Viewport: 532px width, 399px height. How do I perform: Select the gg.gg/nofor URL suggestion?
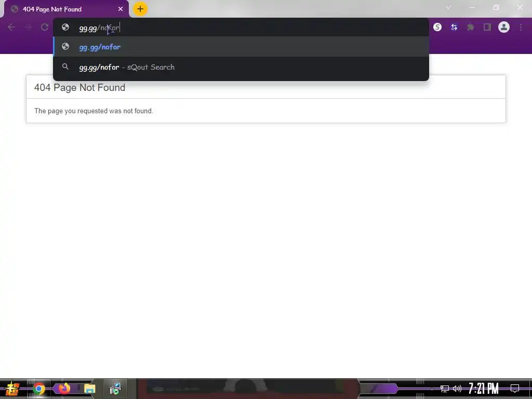coord(241,47)
